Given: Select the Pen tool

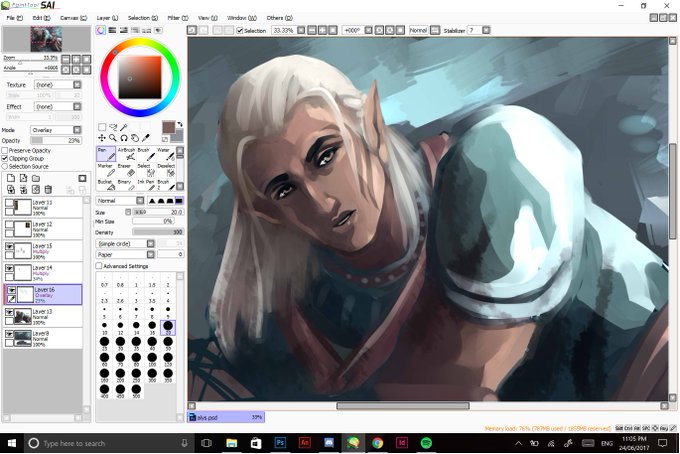Looking at the screenshot, I should coord(106,154).
